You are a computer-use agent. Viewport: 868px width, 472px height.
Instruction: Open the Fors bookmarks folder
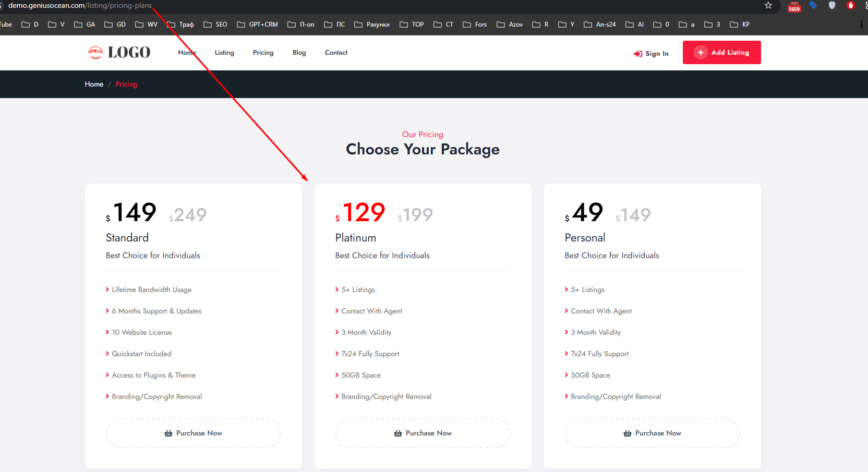(475, 25)
